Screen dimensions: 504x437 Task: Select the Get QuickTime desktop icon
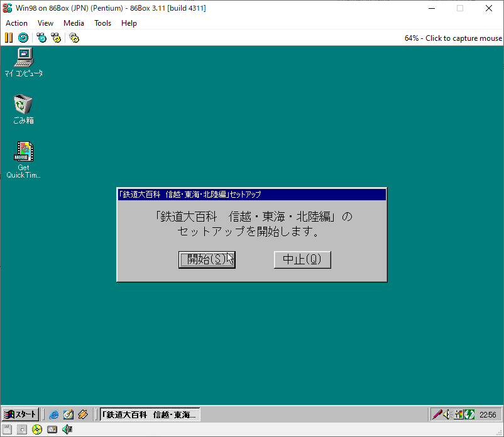point(23,160)
